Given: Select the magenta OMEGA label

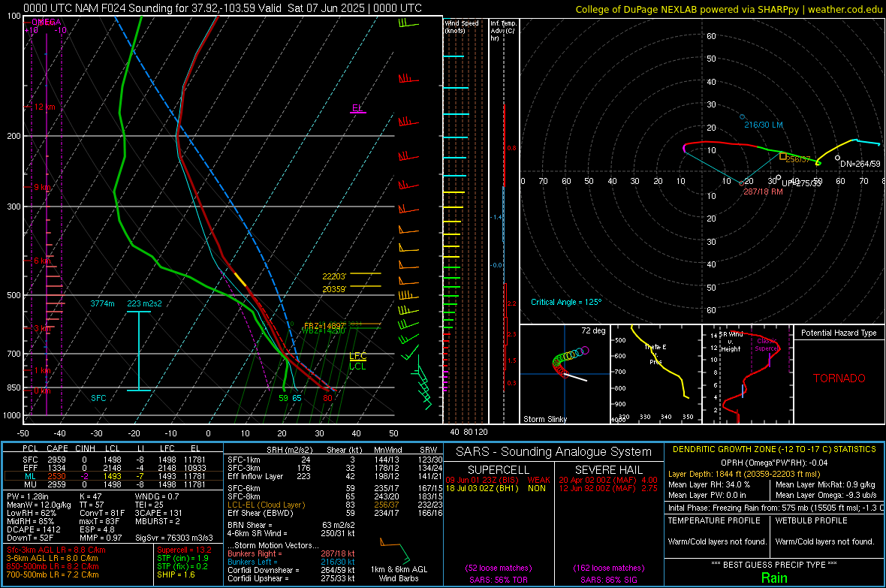Looking at the screenshot, I should tap(47, 22).
